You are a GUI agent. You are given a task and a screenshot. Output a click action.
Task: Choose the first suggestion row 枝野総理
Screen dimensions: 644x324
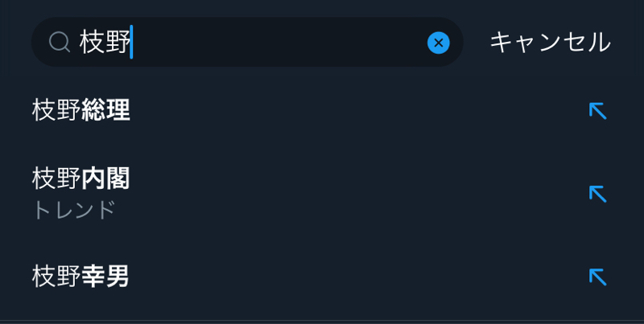point(242,111)
